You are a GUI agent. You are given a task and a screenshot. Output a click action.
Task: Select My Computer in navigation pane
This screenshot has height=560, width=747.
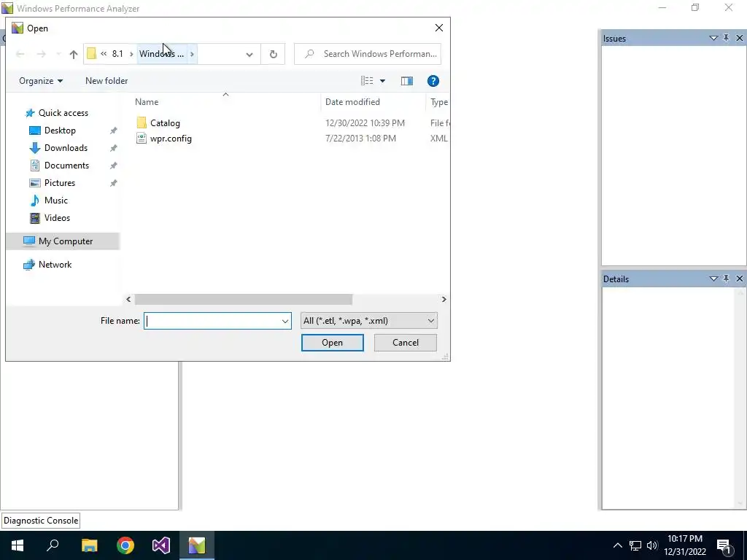(66, 241)
